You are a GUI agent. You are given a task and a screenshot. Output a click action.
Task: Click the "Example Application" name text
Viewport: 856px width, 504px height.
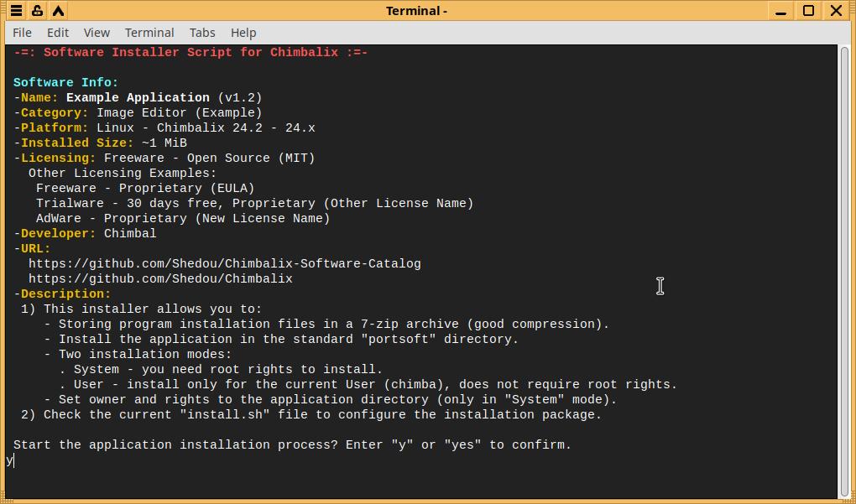pyautogui.click(x=138, y=97)
